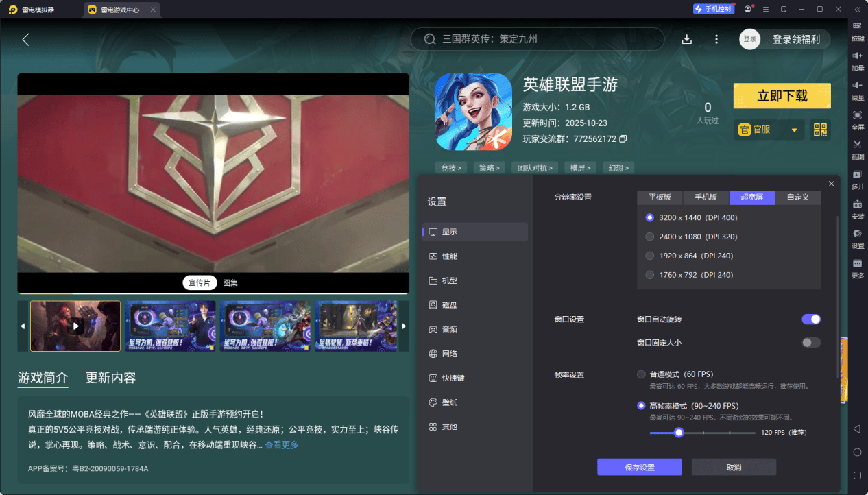Viewport: 868px width, 495px height.
Task: Copy the 玩家交流群 group number
Action: [622, 138]
